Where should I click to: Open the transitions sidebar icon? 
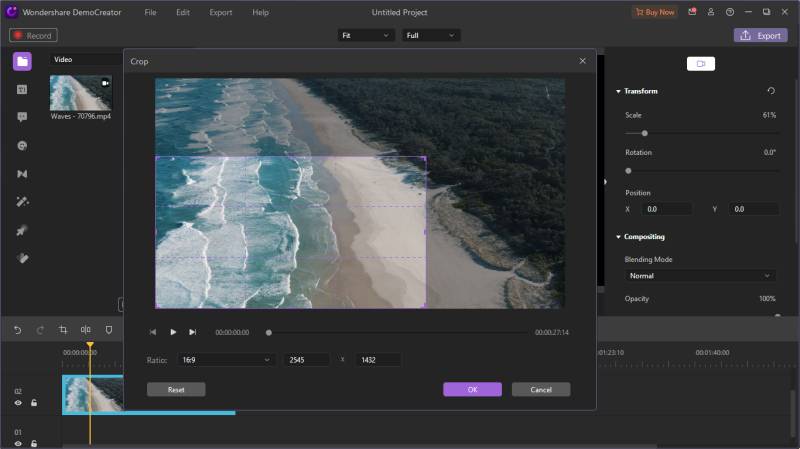[22, 174]
